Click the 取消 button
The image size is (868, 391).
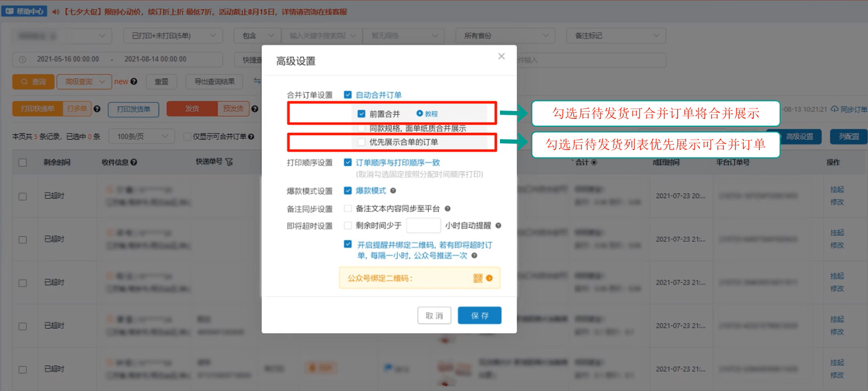coord(434,316)
